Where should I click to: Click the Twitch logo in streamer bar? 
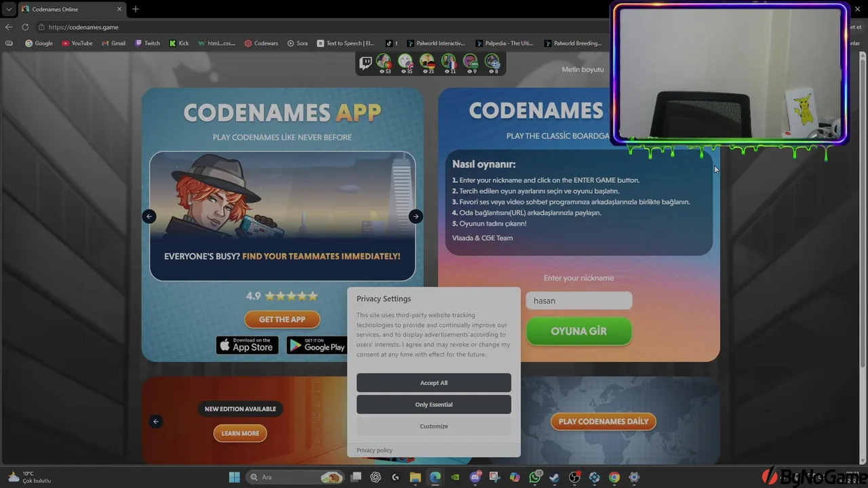366,63
